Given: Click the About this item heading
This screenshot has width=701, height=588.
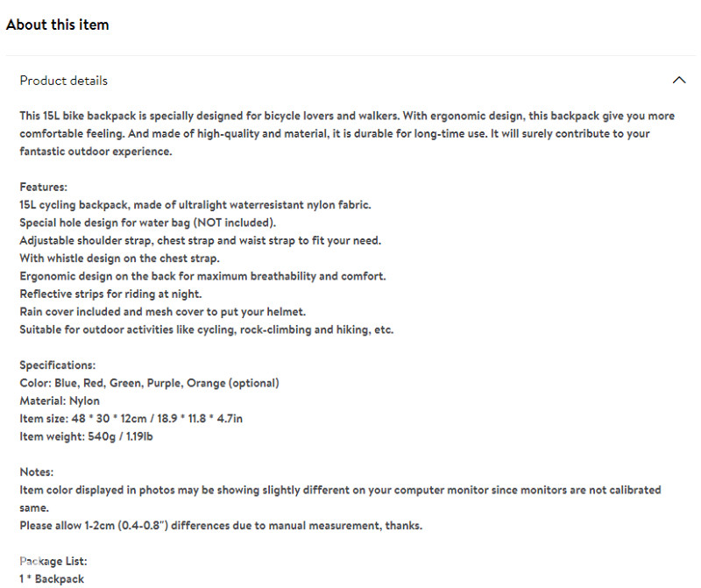Looking at the screenshot, I should (57, 25).
